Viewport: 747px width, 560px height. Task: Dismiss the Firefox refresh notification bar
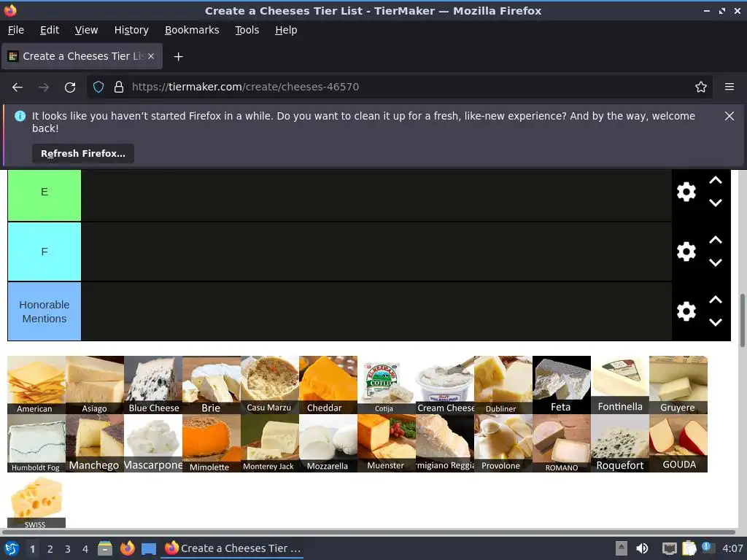coord(729,116)
